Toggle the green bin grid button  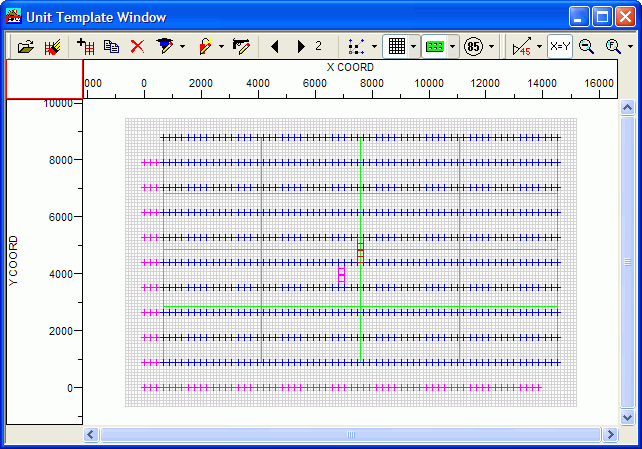[x=435, y=46]
